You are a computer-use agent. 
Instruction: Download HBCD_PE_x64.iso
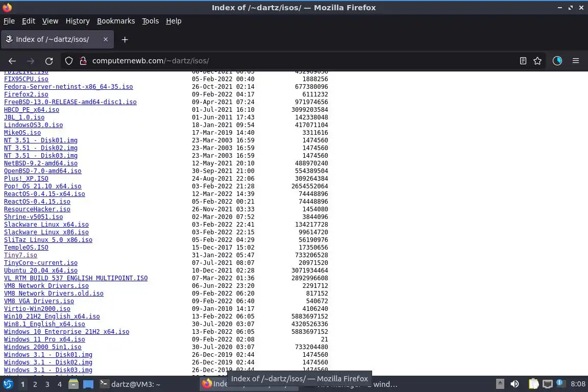click(x=32, y=110)
